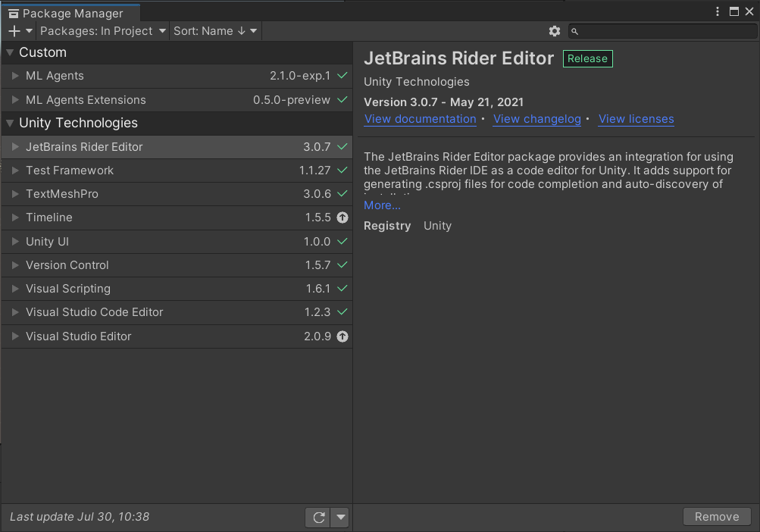Expand Visual Studio Editor versions arrow
760x532 pixels.
pos(15,336)
